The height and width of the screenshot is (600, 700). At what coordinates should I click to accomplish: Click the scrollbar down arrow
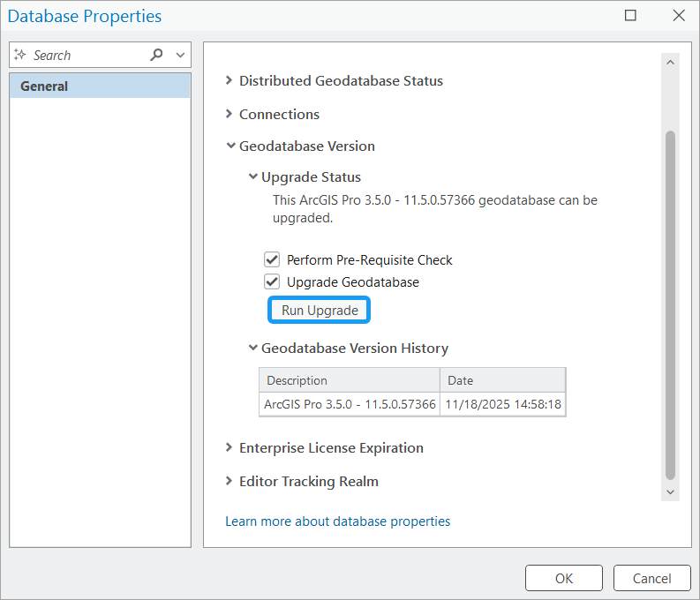670,492
